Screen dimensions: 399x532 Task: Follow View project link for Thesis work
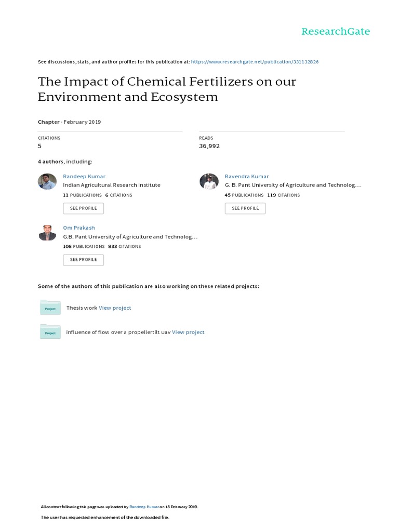[x=115, y=308]
